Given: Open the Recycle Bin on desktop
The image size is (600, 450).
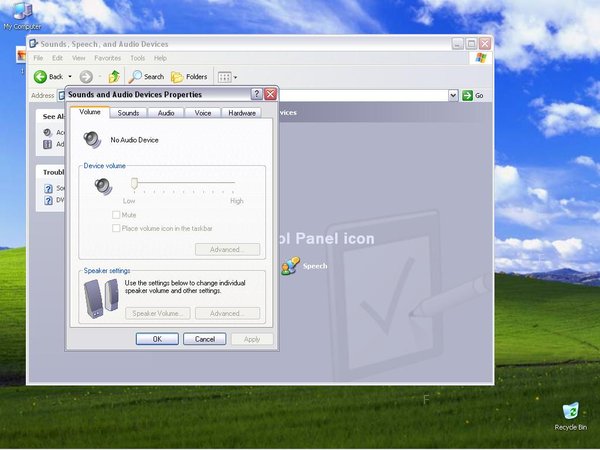Looking at the screenshot, I should (x=571, y=417).
